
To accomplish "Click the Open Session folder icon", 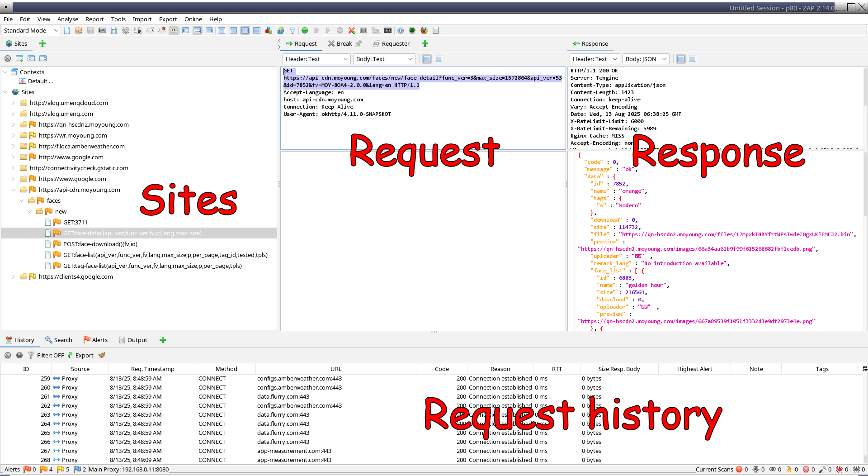I will tap(79, 30).
